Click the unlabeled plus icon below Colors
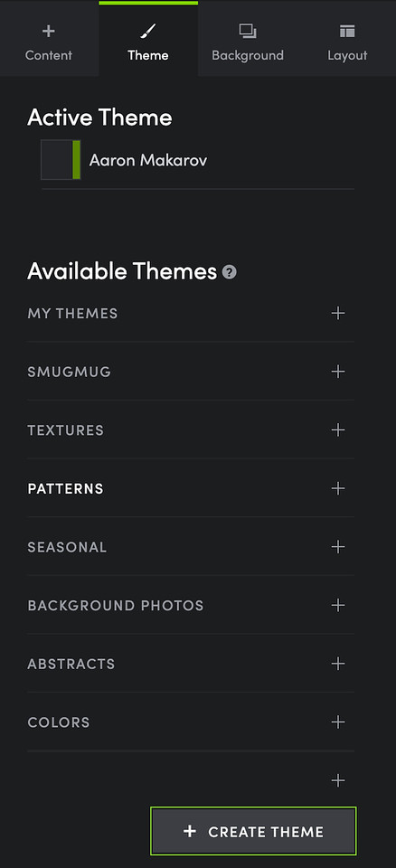Viewport: 396px width, 868px height. pos(338,780)
